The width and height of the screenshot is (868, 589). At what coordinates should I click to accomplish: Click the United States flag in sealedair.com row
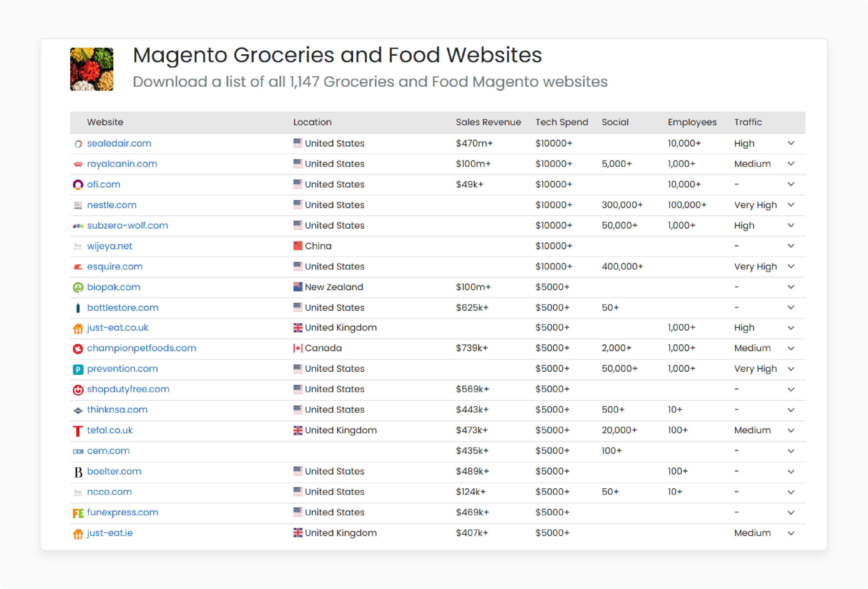click(298, 143)
